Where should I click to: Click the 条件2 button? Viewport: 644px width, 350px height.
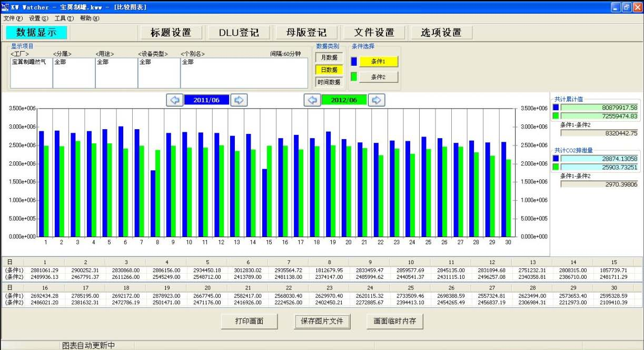click(379, 77)
